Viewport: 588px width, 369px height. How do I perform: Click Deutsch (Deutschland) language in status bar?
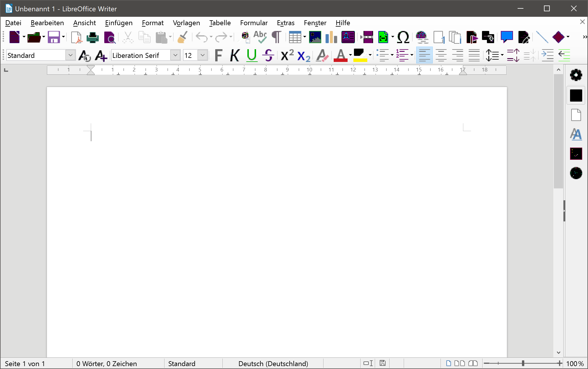tap(273, 364)
